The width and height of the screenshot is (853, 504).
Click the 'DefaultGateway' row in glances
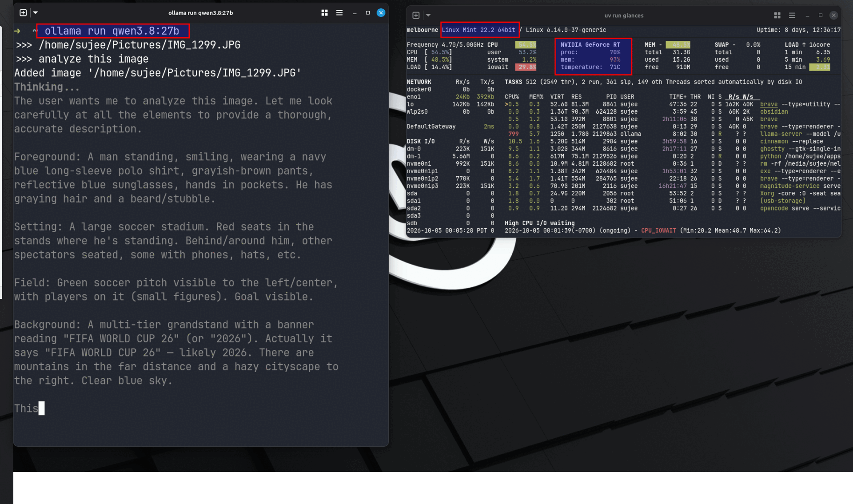click(x=450, y=127)
